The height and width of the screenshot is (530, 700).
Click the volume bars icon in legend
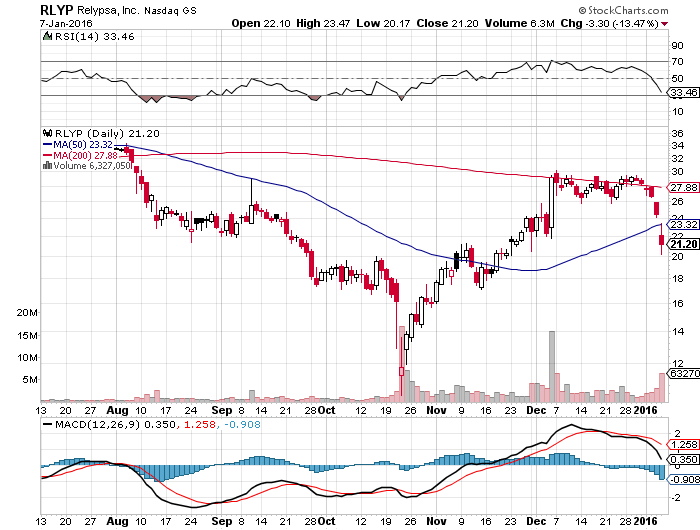pos(47,166)
